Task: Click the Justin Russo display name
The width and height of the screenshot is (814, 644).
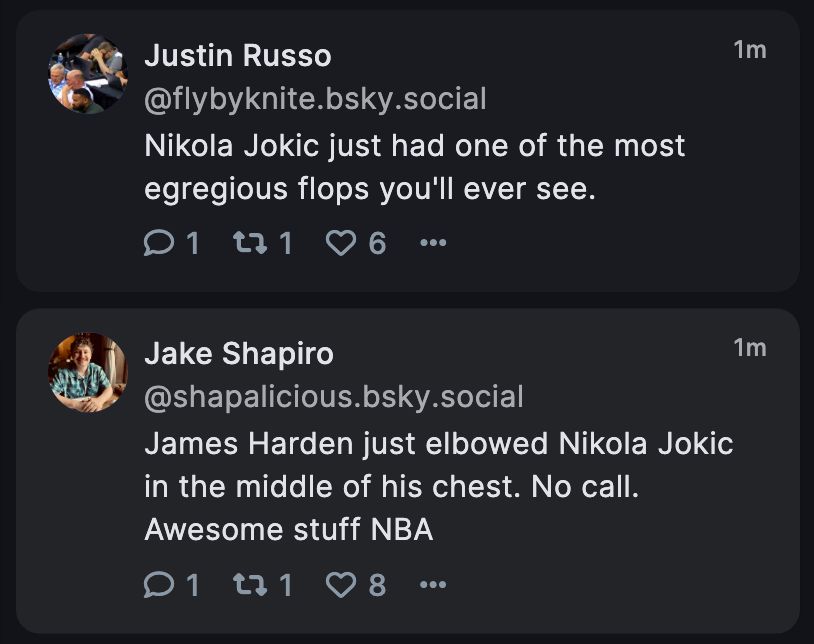Action: click(x=238, y=56)
